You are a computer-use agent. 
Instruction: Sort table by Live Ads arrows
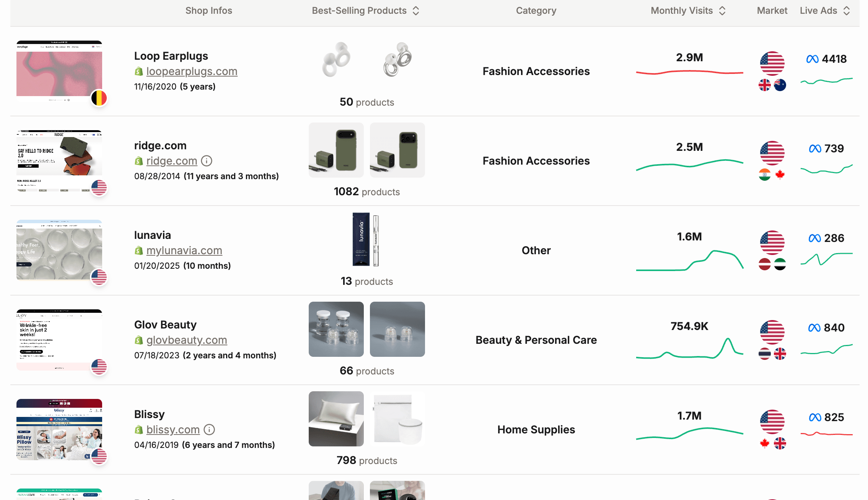pos(847,11)
